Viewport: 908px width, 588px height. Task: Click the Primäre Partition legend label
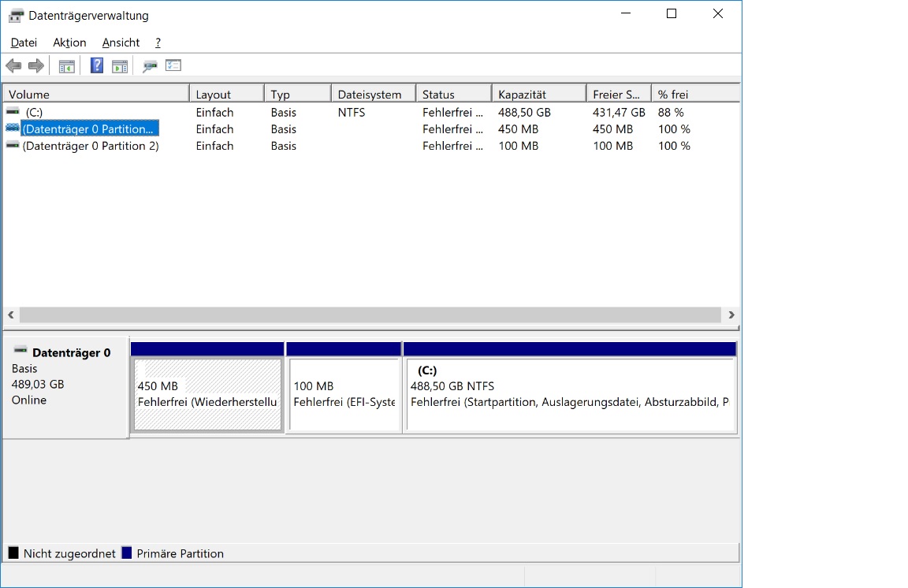point(180,554)
